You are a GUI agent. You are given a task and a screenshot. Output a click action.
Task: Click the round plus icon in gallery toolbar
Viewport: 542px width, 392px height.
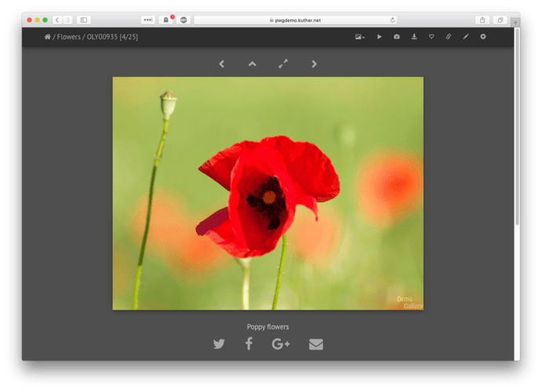(483, 37)
